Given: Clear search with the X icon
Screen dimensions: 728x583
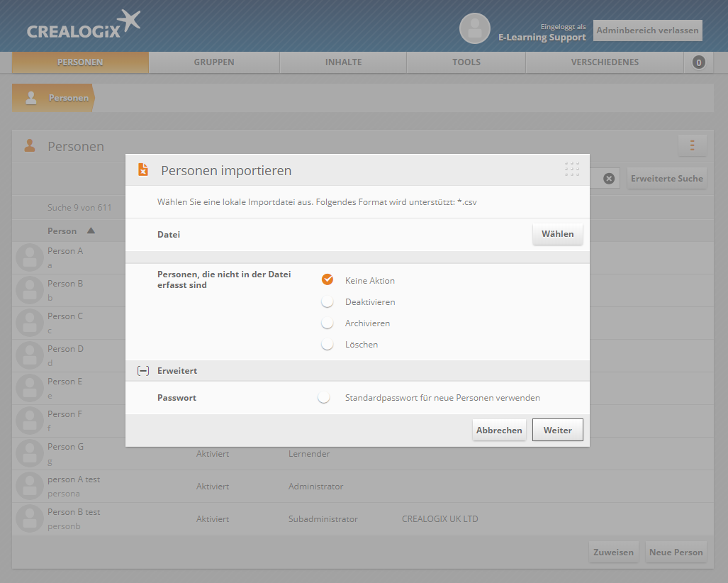Looking at the screenshot, I should point(608,178).
